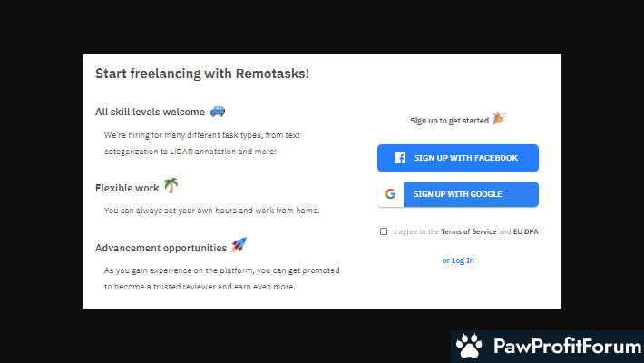The width and height of the screenshot is (644, 363).
Task: Click the 'All skill levels welcome' heading
Action: (150, 112)
